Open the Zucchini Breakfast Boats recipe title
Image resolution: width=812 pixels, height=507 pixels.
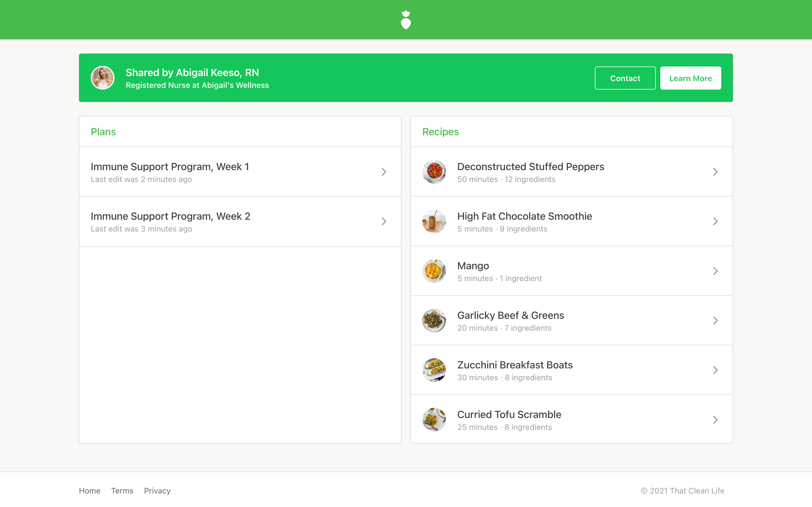click(x=515, y=365)
